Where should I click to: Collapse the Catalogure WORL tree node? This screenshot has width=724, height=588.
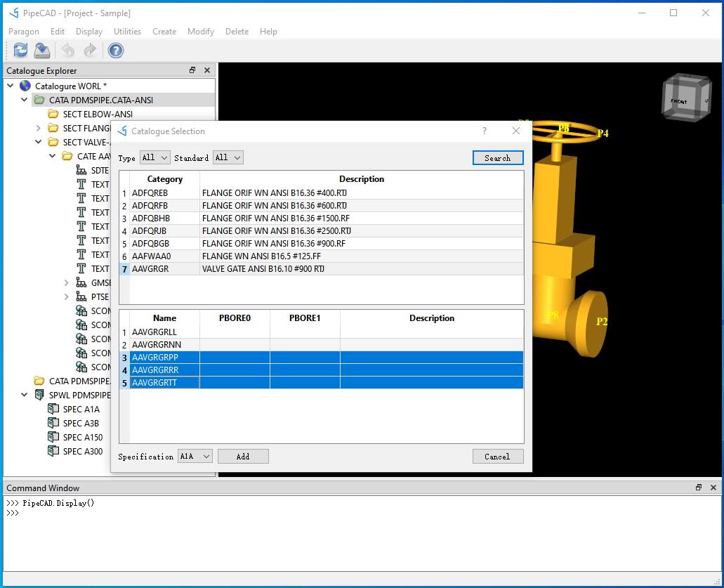point(10,86)
